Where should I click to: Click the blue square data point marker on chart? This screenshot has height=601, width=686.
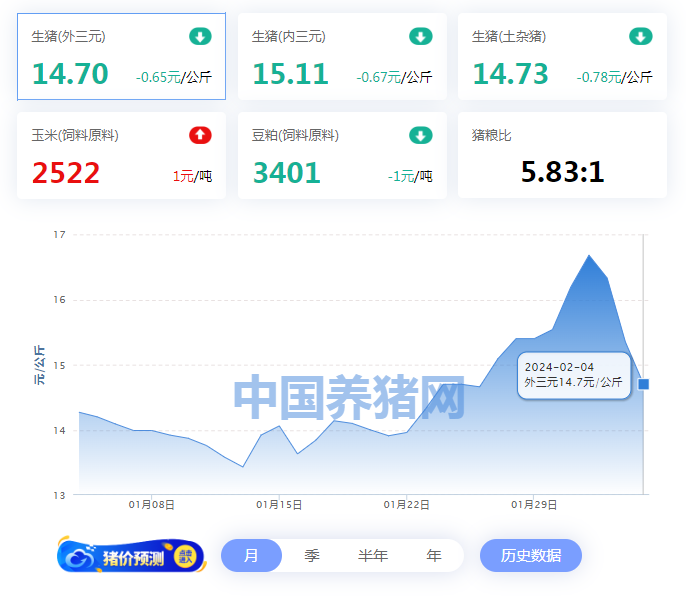click(643, 384)
